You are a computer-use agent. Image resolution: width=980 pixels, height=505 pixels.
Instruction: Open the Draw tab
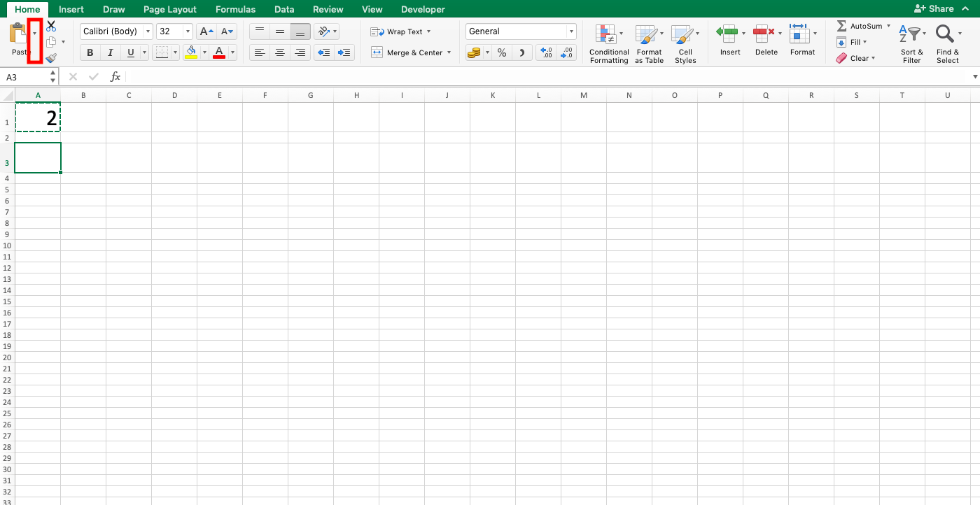(113, 9)
